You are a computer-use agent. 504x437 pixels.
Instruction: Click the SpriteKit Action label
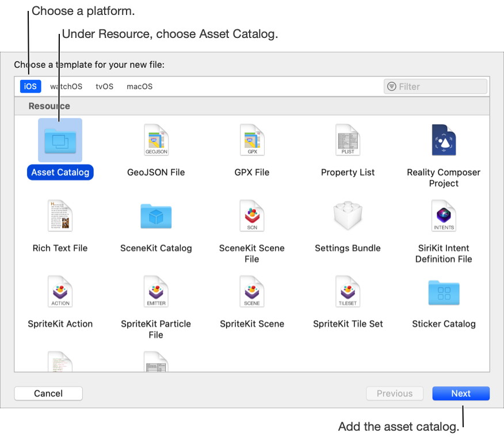point(60,324)
